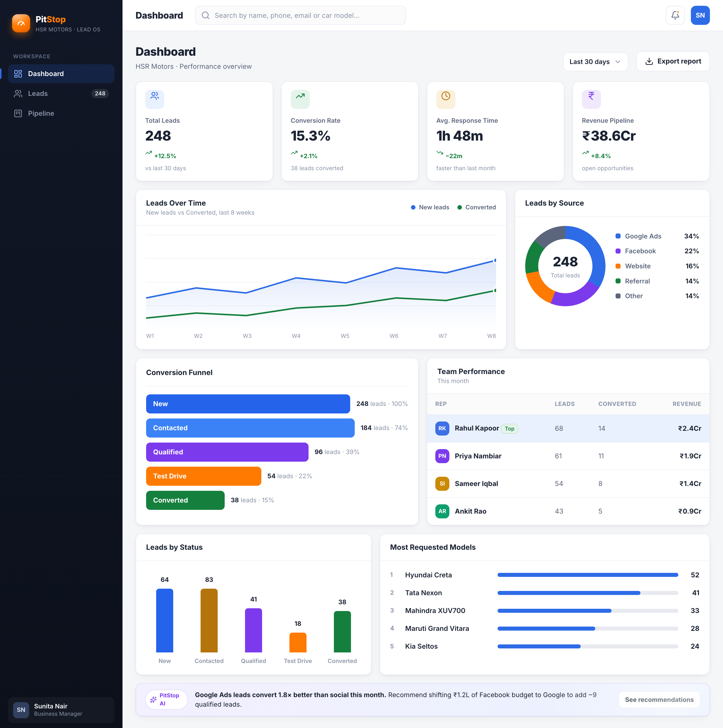Screen dimensions: 723x728
Task: Click the PitStop speedometer logo icon
Action: (x=21, y=23)
